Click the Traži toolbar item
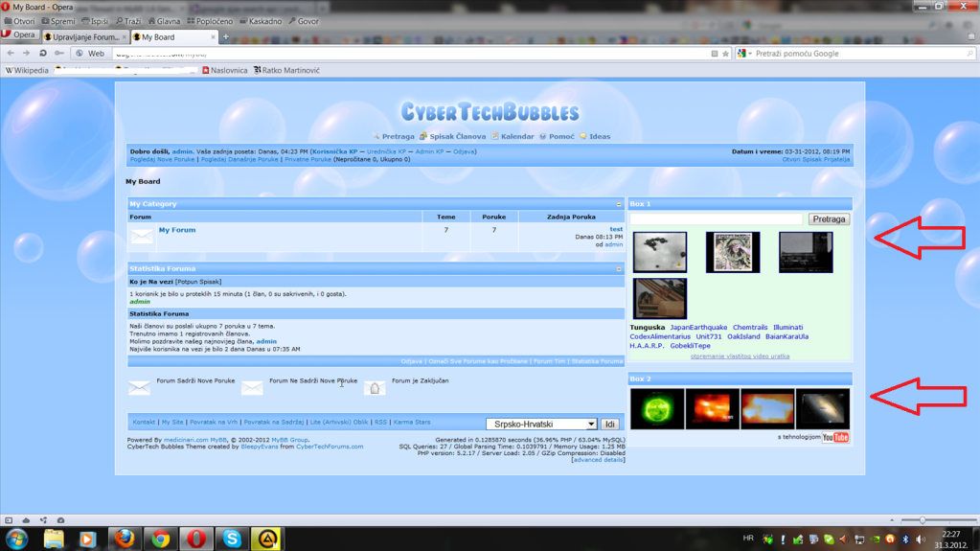 128,21
